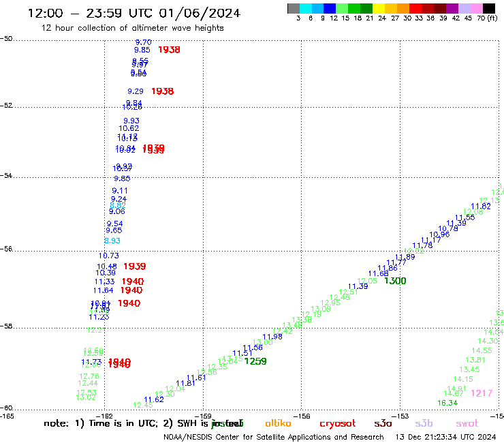Select the 9.29 wave height reading
Image resolution: width=504 pixels, height=443 pixels.
(136, 91)
